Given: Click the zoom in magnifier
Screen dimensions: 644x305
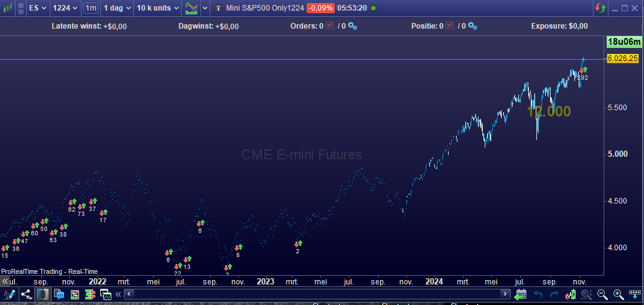Looking at the screenshot, I should (618, 294).
